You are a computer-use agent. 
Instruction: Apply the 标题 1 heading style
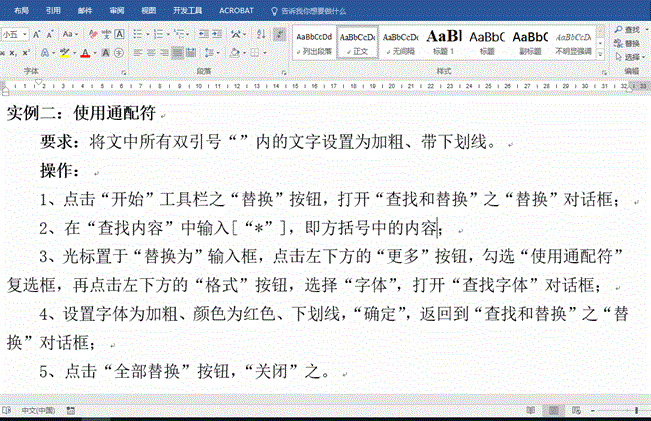[x=443, y=40]
